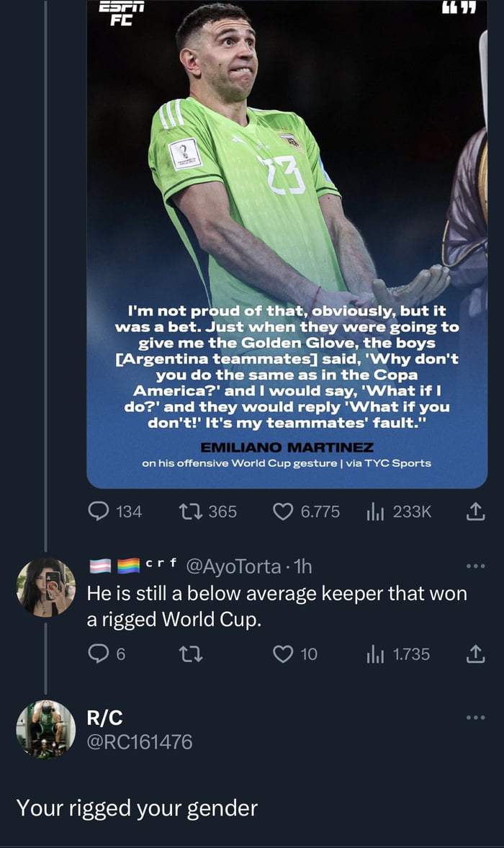The width and height of the screenshot is (504, 848).
Task: Click the R/C display name
Action: point(105,718)
